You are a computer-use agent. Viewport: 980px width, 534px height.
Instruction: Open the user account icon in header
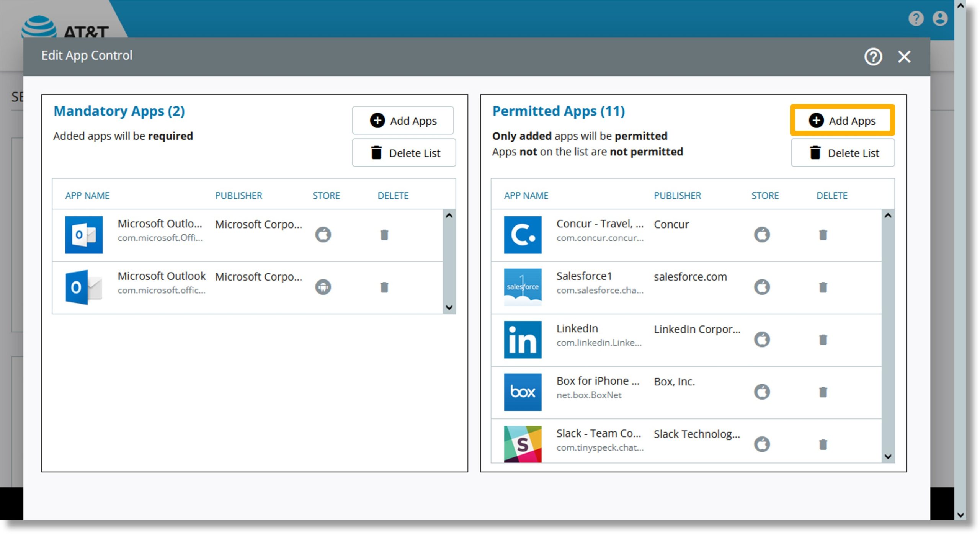(x=940, y=18)
